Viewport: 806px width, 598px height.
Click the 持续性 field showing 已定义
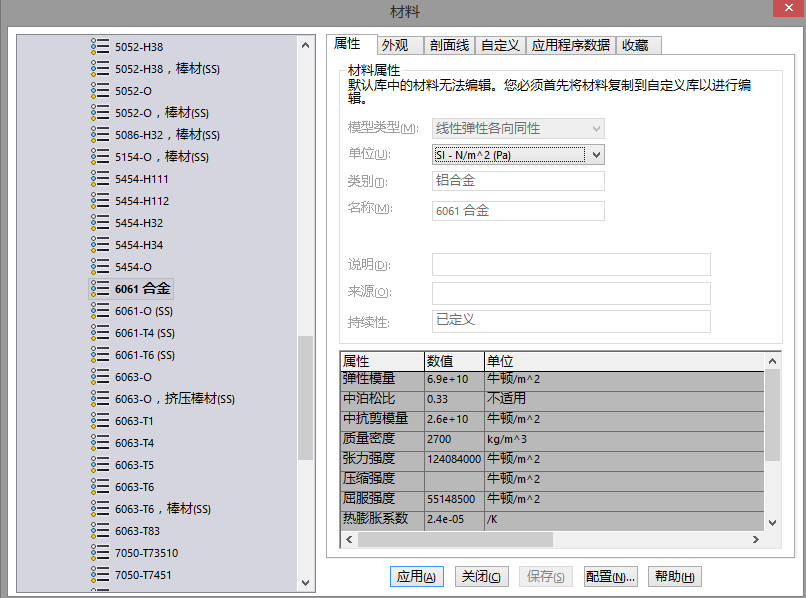[x=571, y=321]
